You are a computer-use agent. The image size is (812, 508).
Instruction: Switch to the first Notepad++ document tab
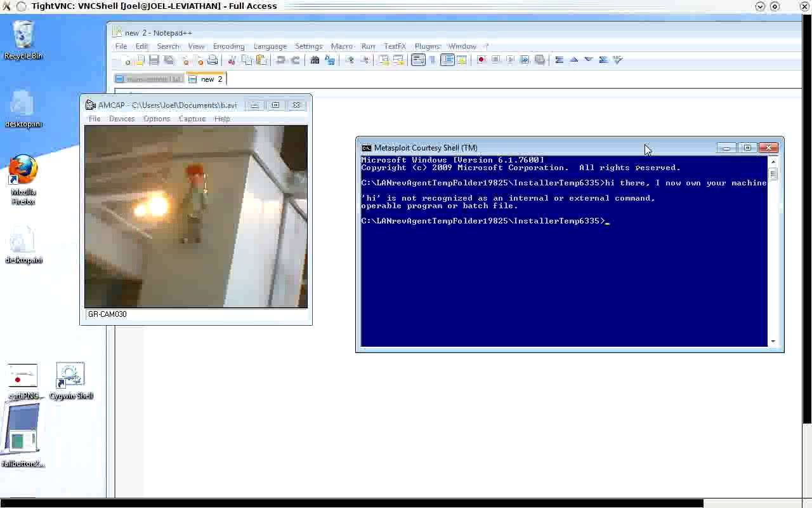coord(149,79)
